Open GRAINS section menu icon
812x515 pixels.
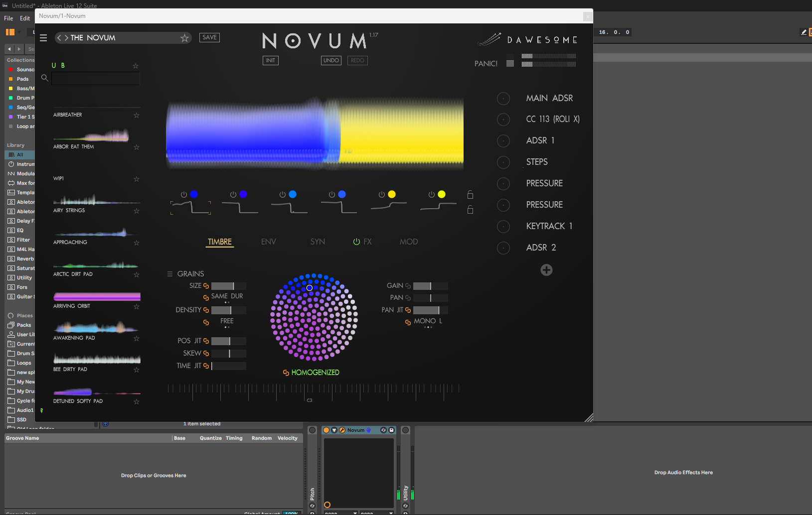[170, 274]
